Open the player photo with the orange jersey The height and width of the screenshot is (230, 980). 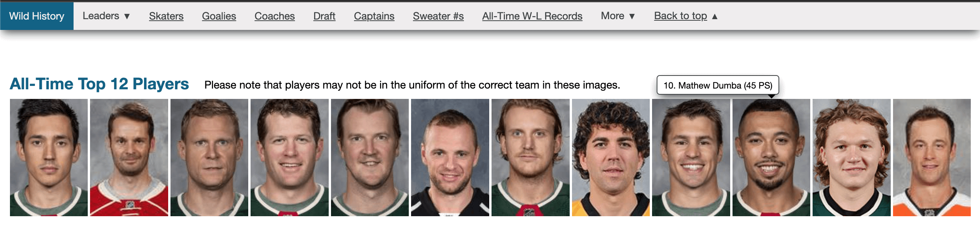pos(932,157)
